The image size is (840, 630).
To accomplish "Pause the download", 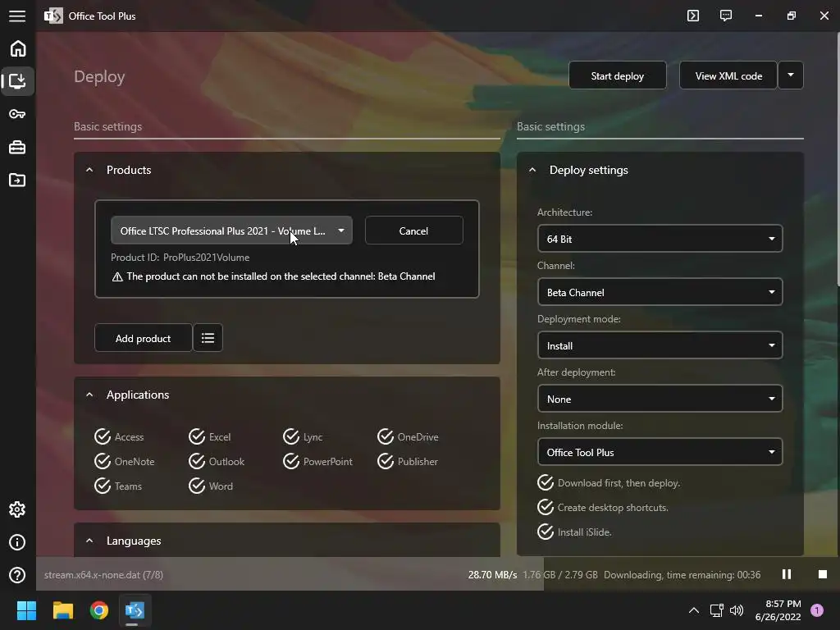I will [x=787, y=574].
